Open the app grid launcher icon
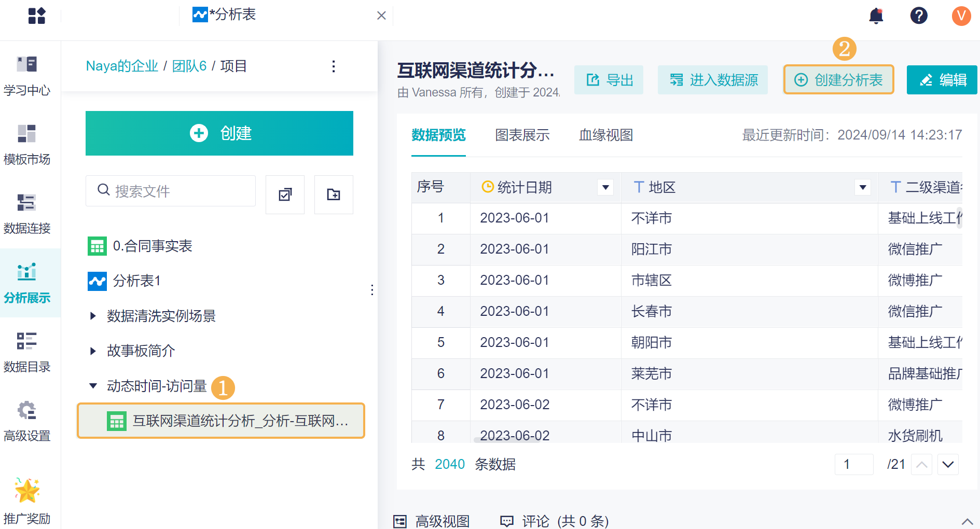This screenshot has width=980, height=529. [x=37, y=16]
